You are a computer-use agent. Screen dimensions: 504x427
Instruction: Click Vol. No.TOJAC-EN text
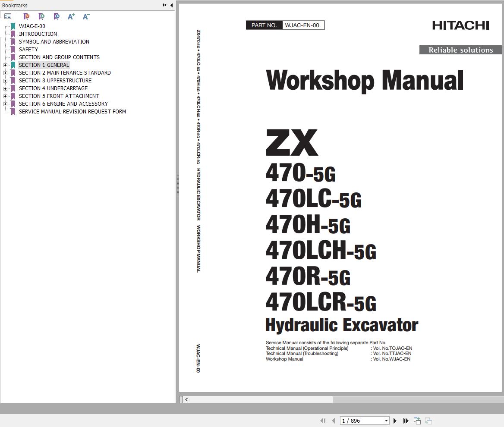click(x=393, y=348)
